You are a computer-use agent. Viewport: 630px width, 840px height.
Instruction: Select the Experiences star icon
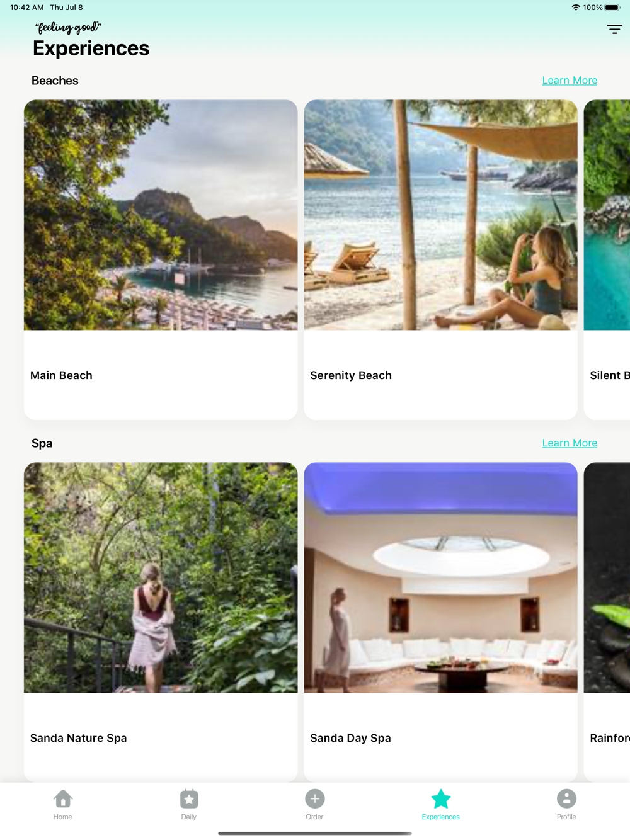coord(441,798)
